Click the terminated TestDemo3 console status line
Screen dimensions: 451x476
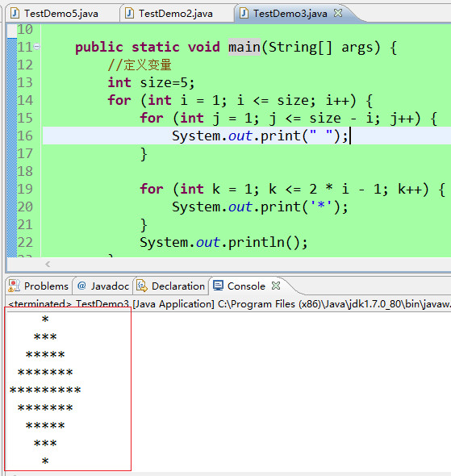tap(229, 304)
